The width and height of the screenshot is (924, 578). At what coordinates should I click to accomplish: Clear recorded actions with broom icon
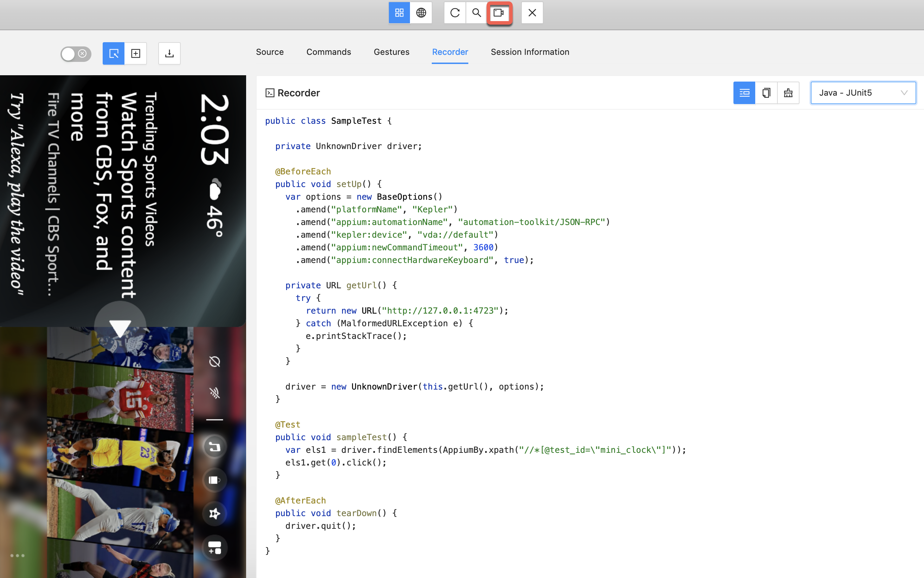[x=788, y=93]
